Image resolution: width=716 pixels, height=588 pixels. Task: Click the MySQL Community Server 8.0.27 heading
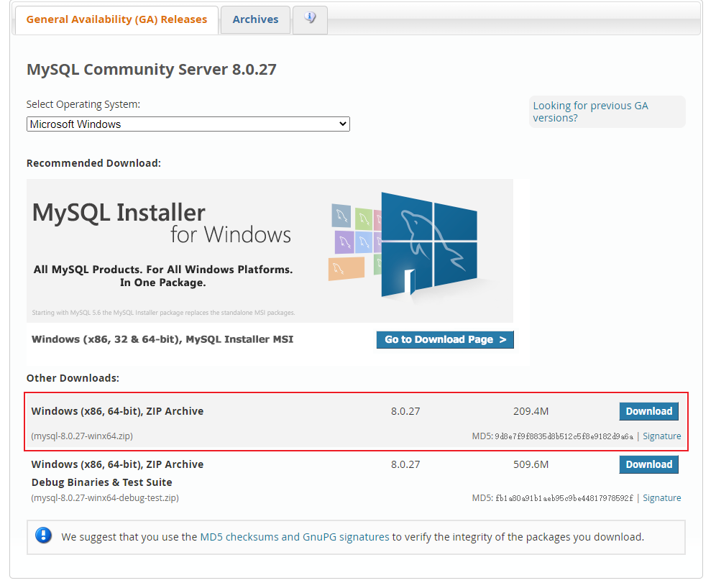(152, 70)
